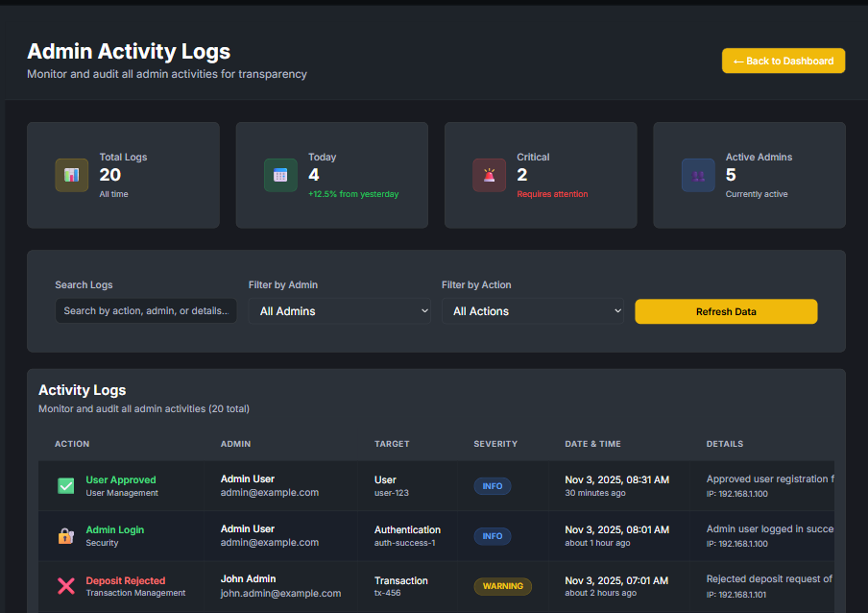Image resolution: width=868 pixels, height=613 pixels.
Task: Click the purple users icon on Active Admins card
Action: [697, 175]
